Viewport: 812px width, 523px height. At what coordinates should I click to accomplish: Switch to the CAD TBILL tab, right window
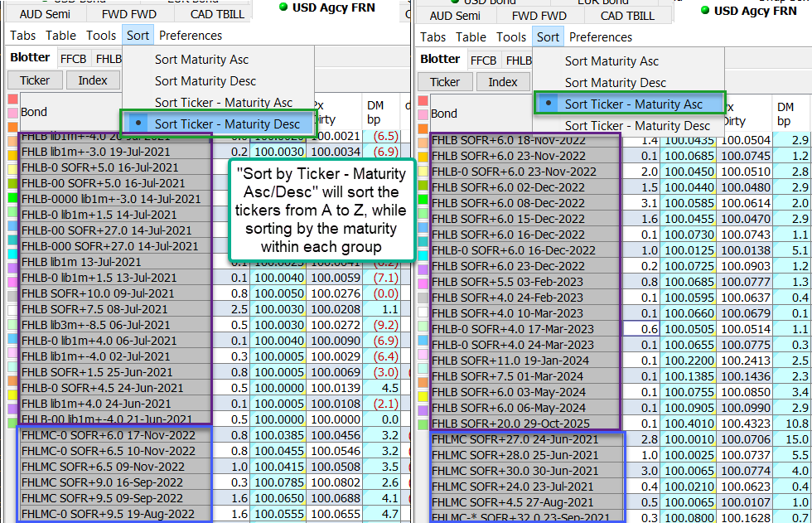(x=627, y=16)
